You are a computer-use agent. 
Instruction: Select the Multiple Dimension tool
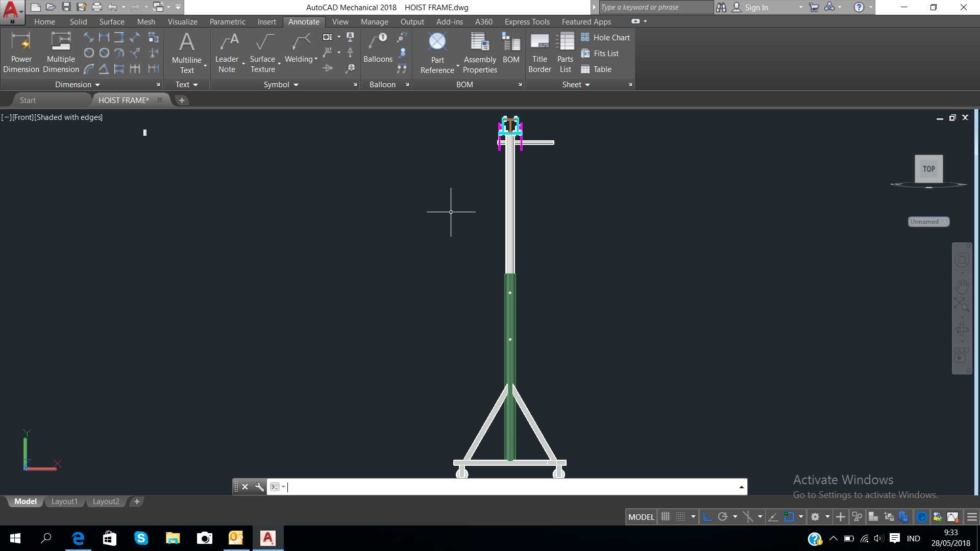[x=61, y=53]
